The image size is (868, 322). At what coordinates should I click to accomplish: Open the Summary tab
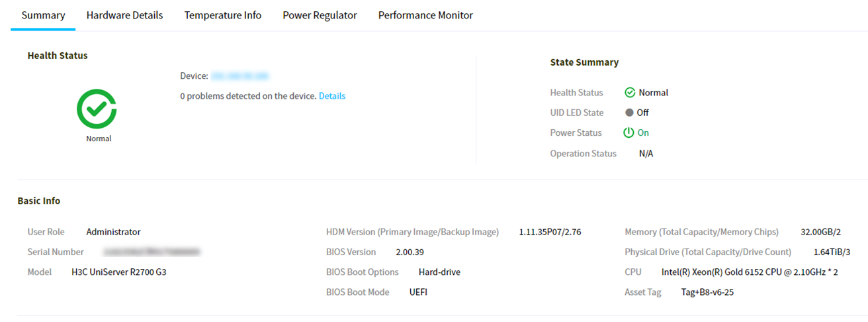pyautogui.click(x=43, y=15)
